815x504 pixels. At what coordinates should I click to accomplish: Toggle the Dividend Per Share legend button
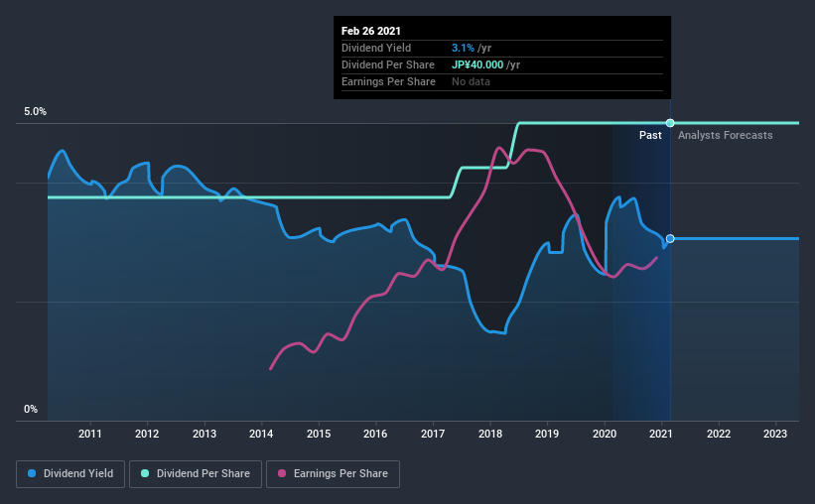196,474
